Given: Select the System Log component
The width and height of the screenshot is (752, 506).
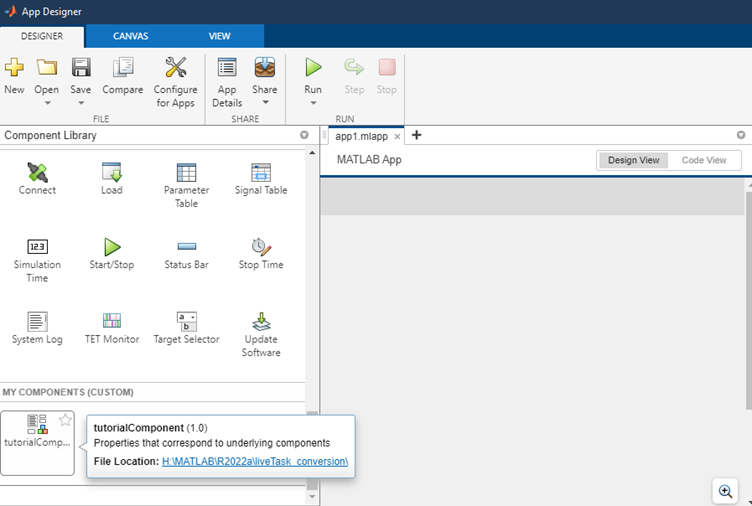Looking at the screenshot, I should (37, 328).
